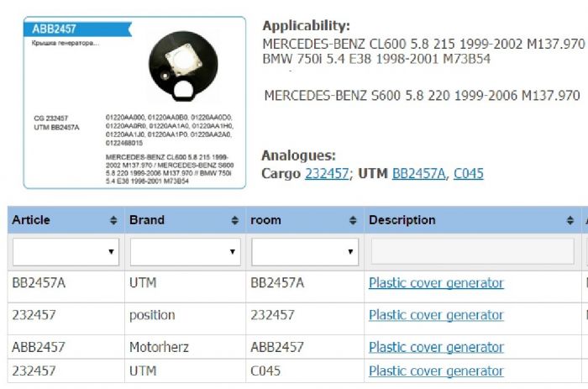
Task: Click the Description column header
Action: [473, 220]
